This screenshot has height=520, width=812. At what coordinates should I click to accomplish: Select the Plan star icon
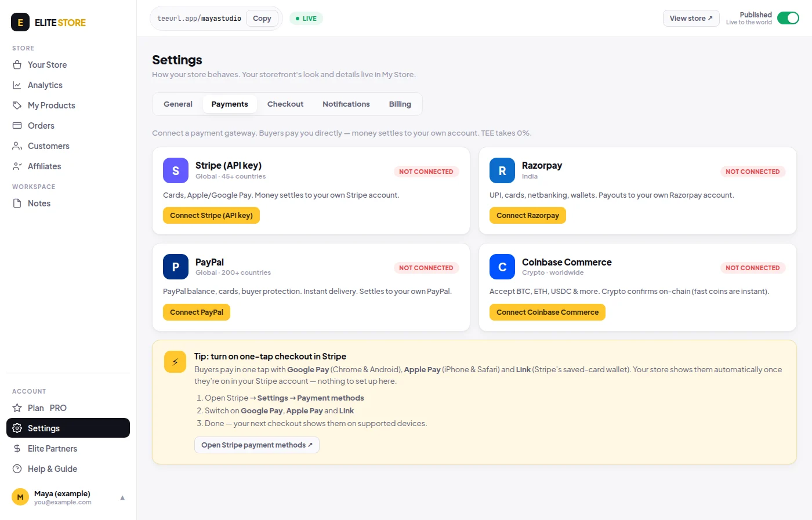17,408
